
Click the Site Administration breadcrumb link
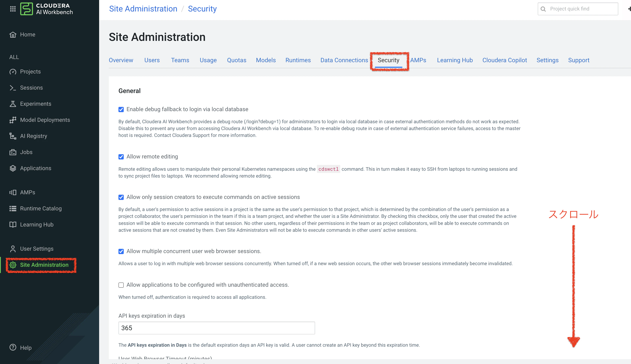[x=143, y=8]
